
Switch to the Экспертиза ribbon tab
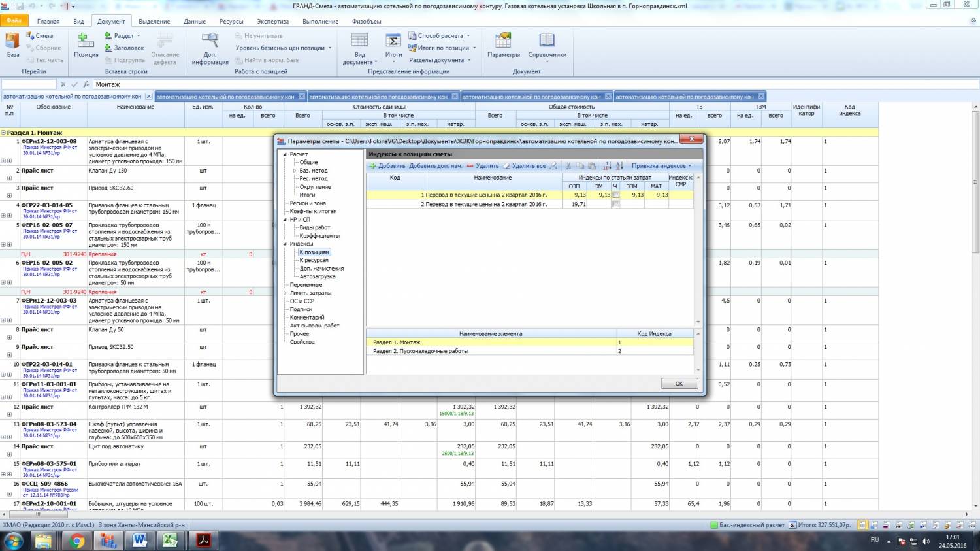point(272,22)
